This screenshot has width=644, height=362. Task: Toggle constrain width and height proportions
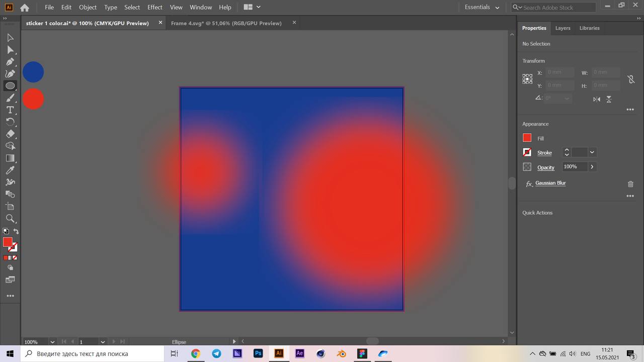pos(631,79)
